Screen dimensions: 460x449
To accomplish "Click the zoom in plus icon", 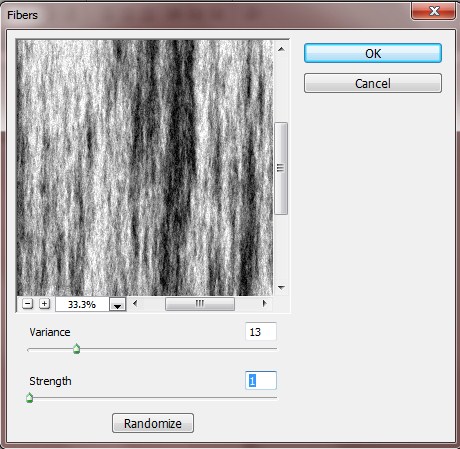I will [x=44, y=304].
